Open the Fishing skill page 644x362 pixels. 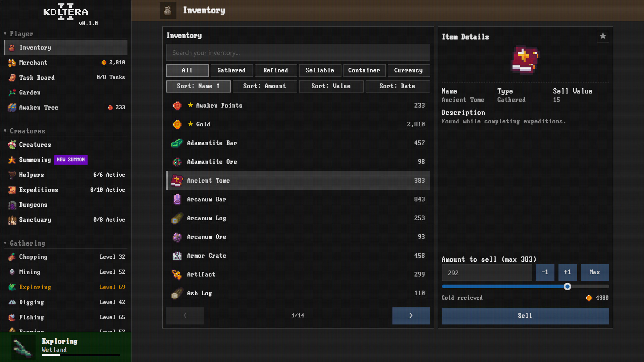[31, 317]
